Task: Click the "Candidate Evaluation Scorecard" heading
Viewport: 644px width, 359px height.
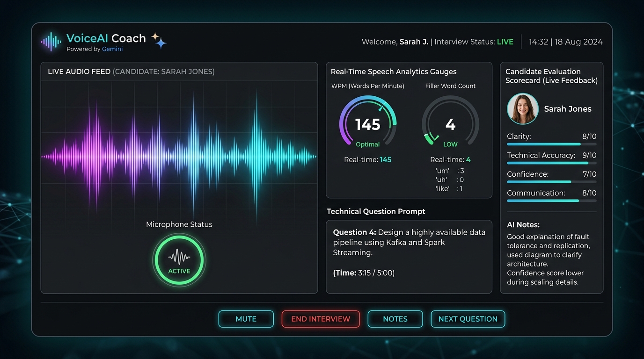Action: (x=551, y=76)
